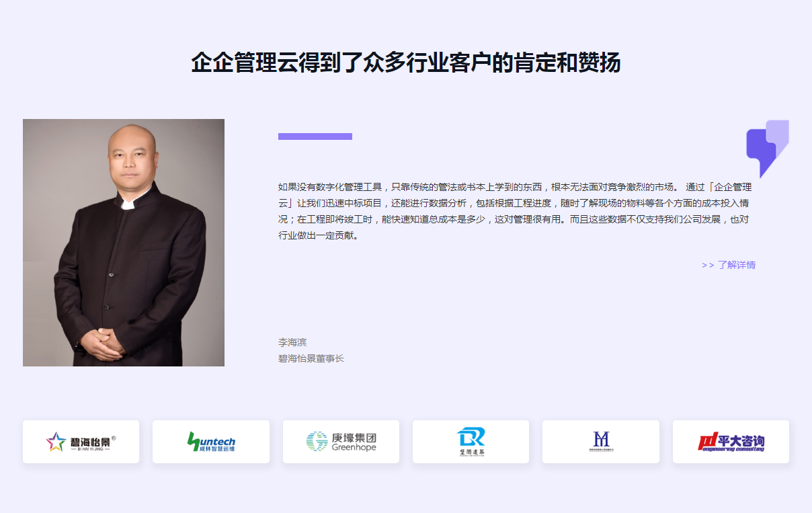Viewport: 812px width, 513px height.
Task: Click the purple quotation mark icon
Action: [768, 149]
